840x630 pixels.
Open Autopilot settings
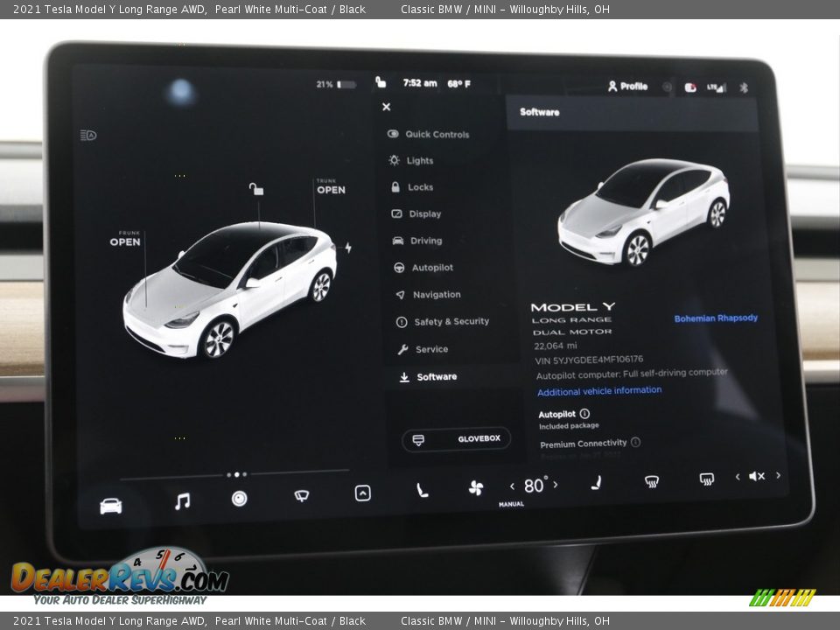click(423, 268)
